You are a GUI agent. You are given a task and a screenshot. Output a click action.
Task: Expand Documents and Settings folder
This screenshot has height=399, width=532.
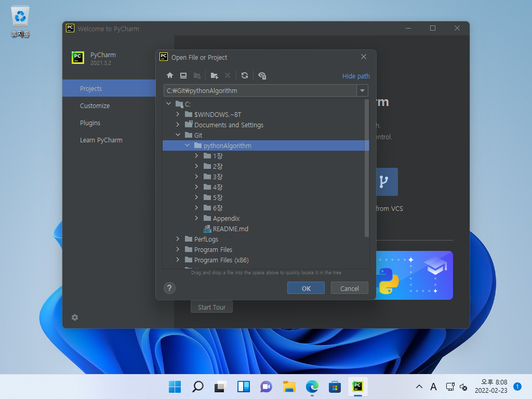178,125
